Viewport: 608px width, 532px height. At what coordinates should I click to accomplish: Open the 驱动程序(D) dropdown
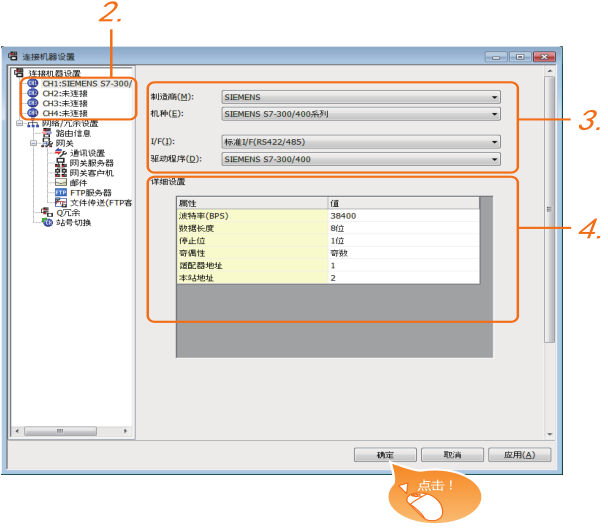click(361, 159)
